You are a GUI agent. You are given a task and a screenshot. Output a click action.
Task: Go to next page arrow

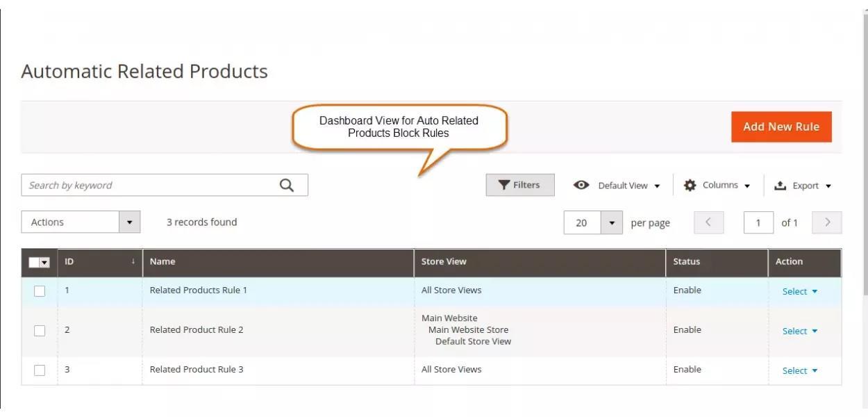pos(827,222)
